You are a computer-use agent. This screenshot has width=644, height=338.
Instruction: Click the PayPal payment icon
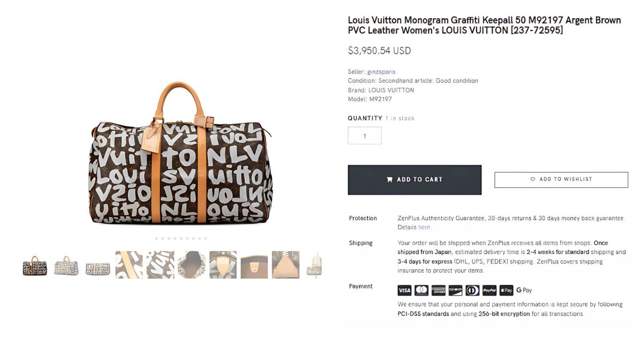pos(489,290)
